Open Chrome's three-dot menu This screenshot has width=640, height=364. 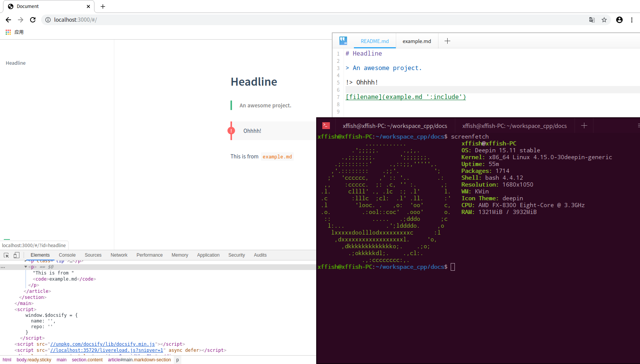[x=632, y=20]
